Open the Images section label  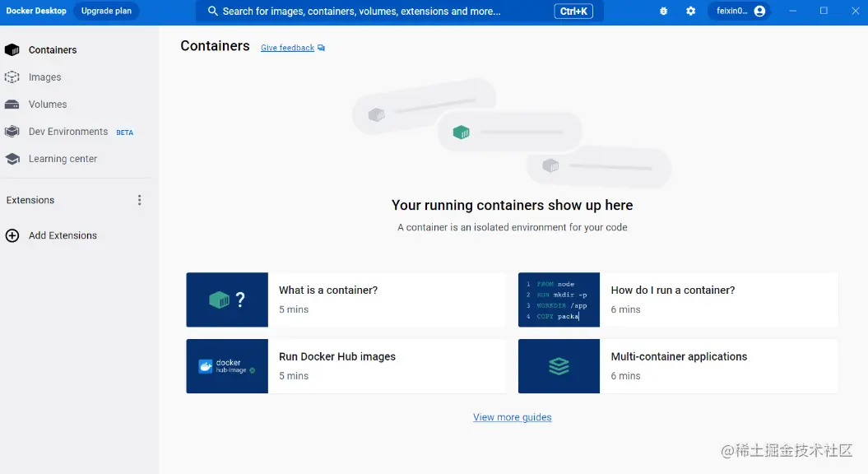pyautogui.click(x=44, y=77)
